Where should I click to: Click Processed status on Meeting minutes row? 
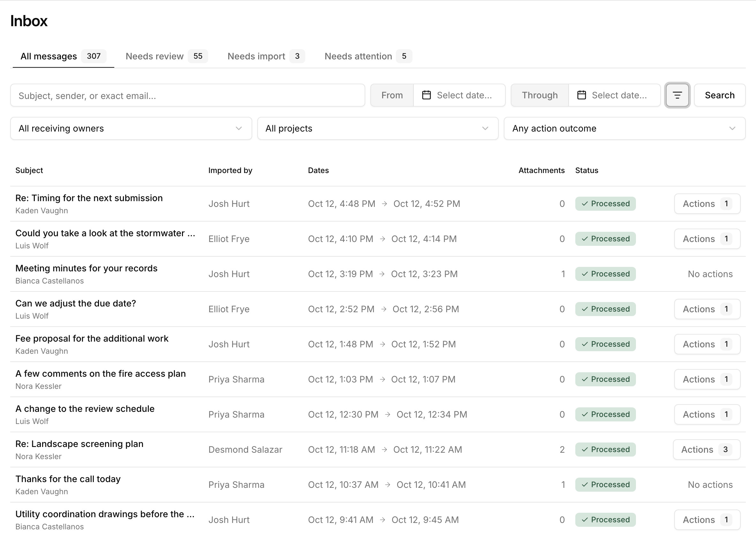pyautogui.click(x=605, y=274)
